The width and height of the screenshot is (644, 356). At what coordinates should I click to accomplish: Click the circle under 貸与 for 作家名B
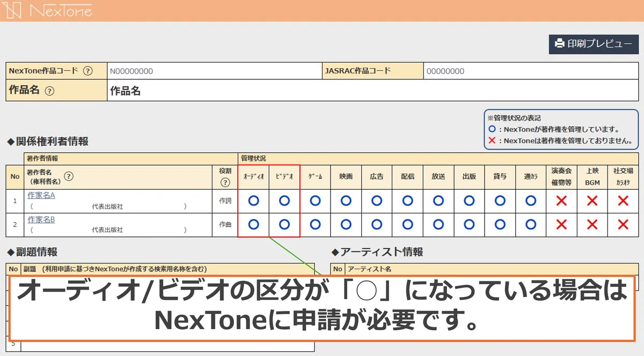[x=500, y=225]
